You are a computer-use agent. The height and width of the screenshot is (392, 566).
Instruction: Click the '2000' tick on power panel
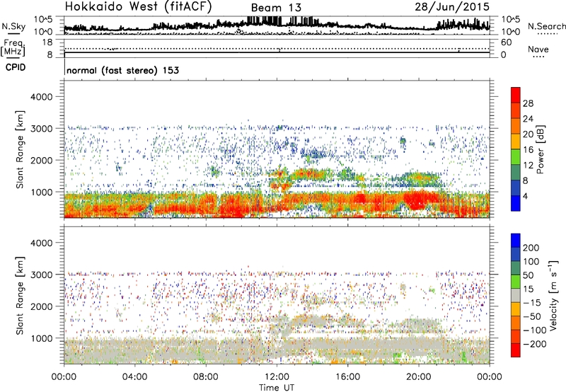[42, 160]
